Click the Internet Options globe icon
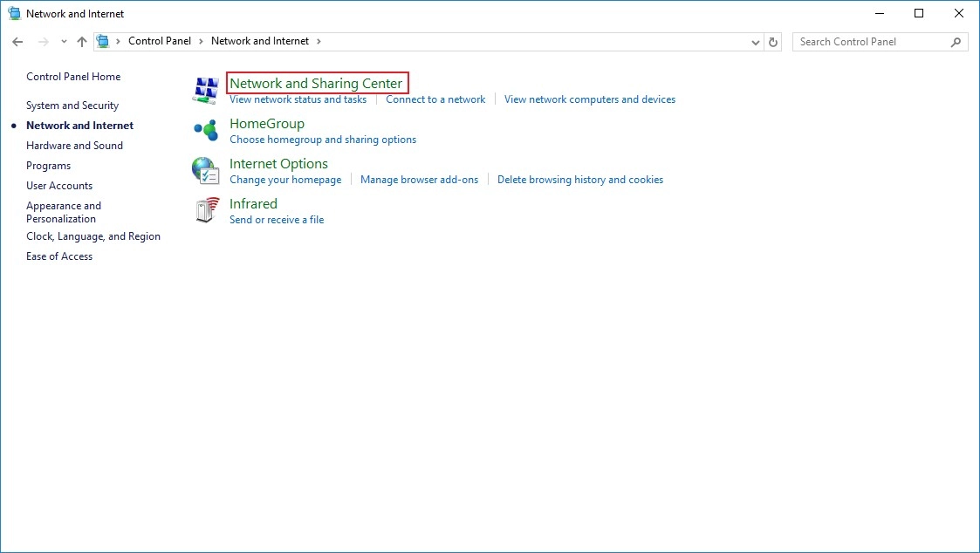 click(206, 170)
